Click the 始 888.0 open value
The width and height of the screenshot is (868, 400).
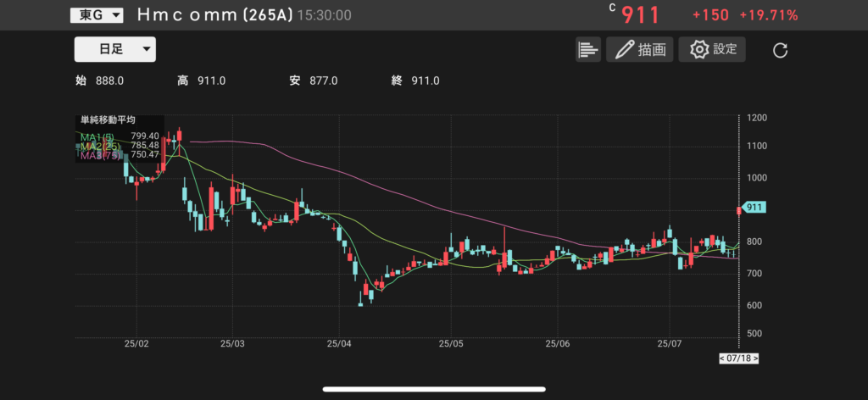pos(99,81)
